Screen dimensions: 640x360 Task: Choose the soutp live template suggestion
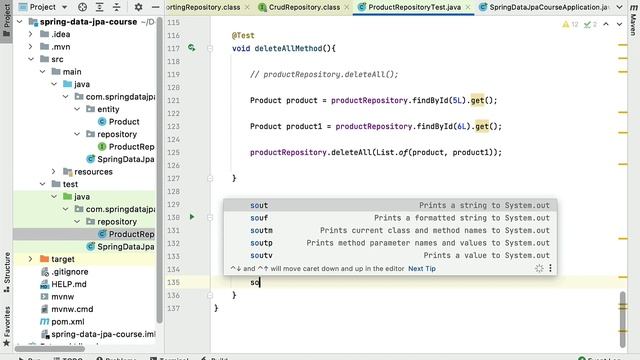click(x=390, y=243)
